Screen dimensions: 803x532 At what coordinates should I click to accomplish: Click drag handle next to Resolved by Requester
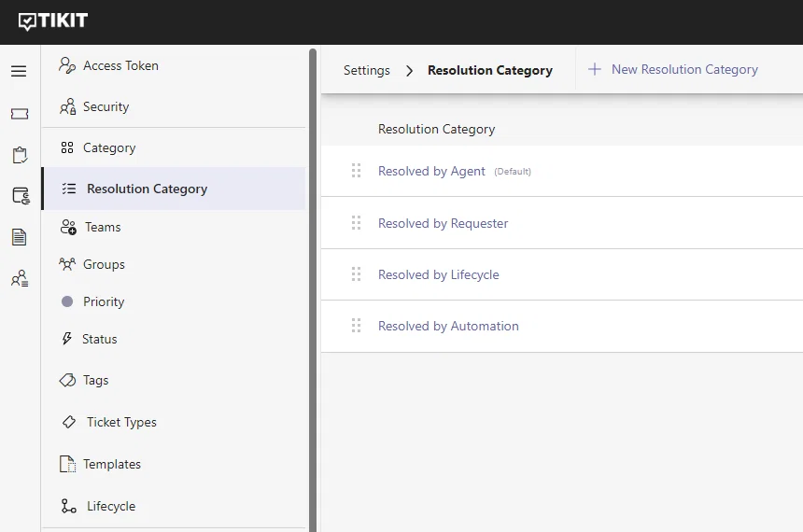(356, 223)
